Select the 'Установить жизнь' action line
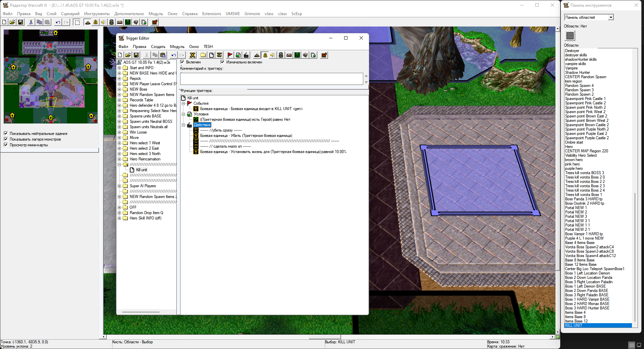644x349 pixels. tap(273, 152)
